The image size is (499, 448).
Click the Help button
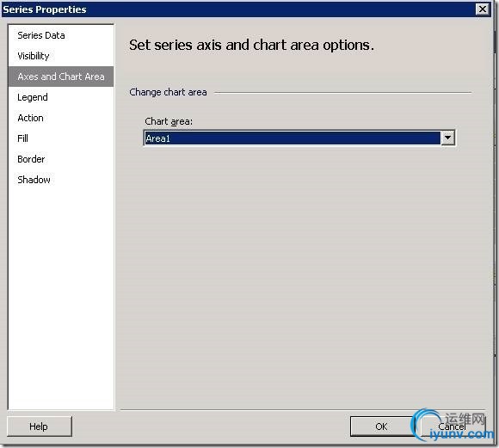tap(39, 427)
